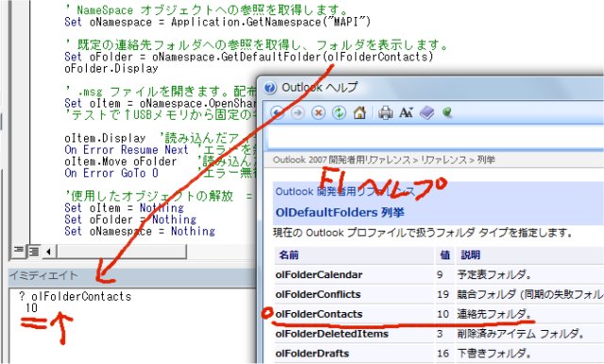Click the OlDefaultFolders 列挙 heading

coord(340,212)
